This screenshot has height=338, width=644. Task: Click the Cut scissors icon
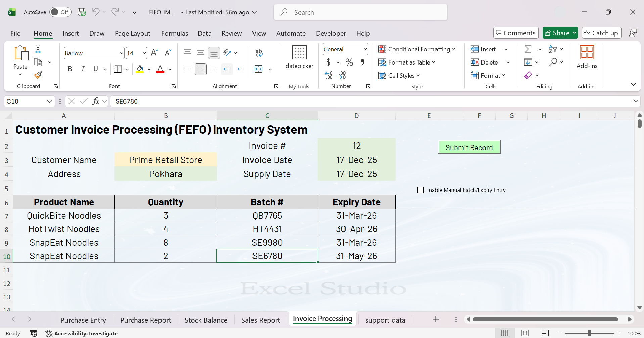(38, 49)
